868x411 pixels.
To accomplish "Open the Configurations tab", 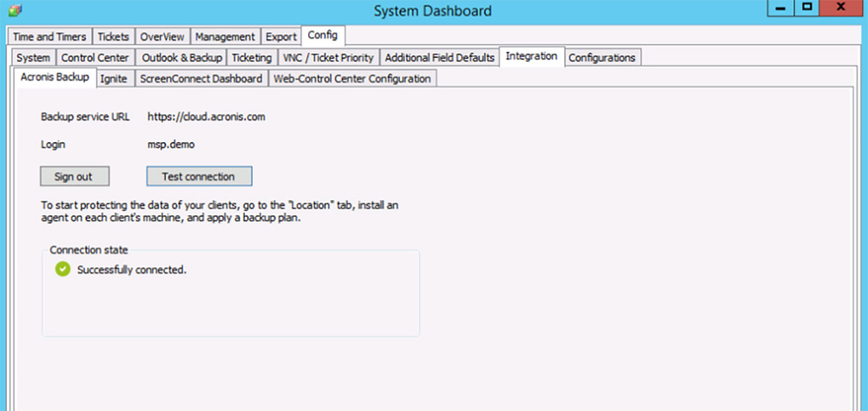I will click(x=602, y=57).
